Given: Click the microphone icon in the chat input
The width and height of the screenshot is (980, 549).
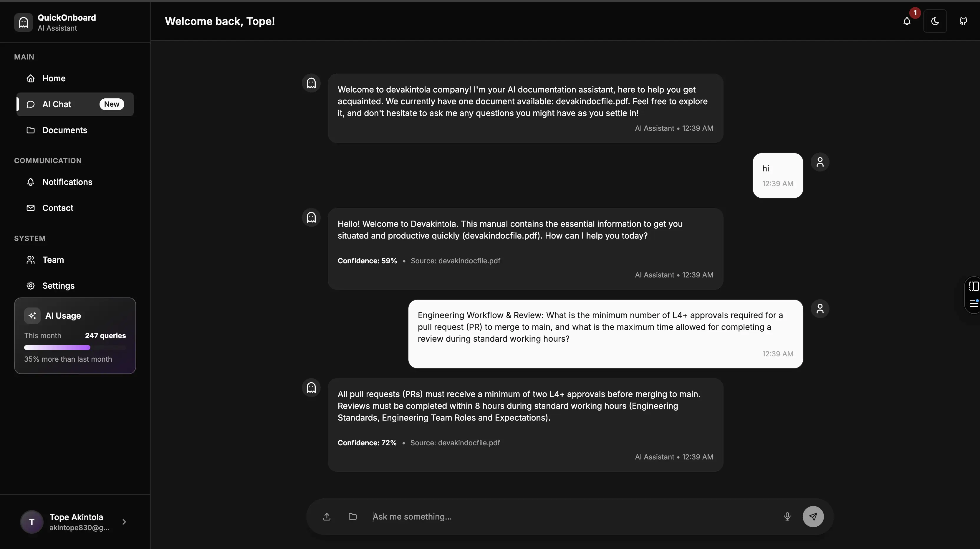Looking at the screenshot, I should point(787,516).
